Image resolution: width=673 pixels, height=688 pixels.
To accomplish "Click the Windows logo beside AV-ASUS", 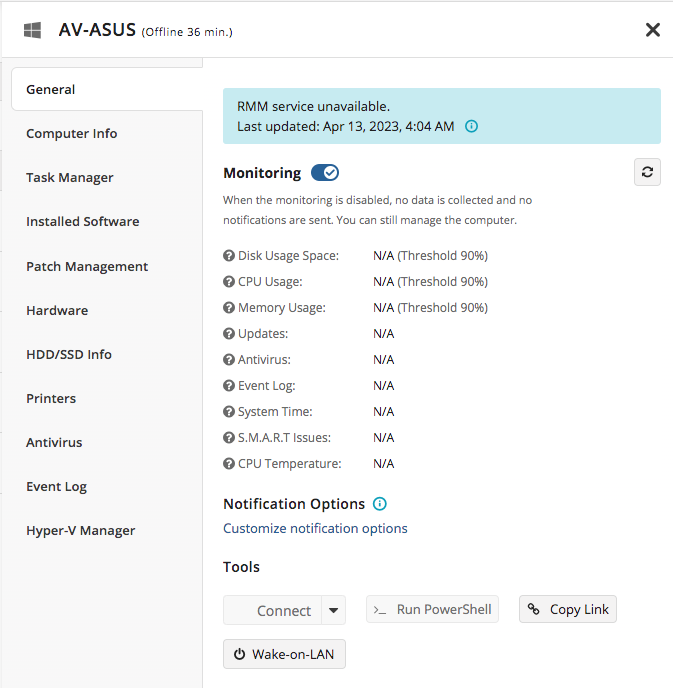I will pos(32,30).
